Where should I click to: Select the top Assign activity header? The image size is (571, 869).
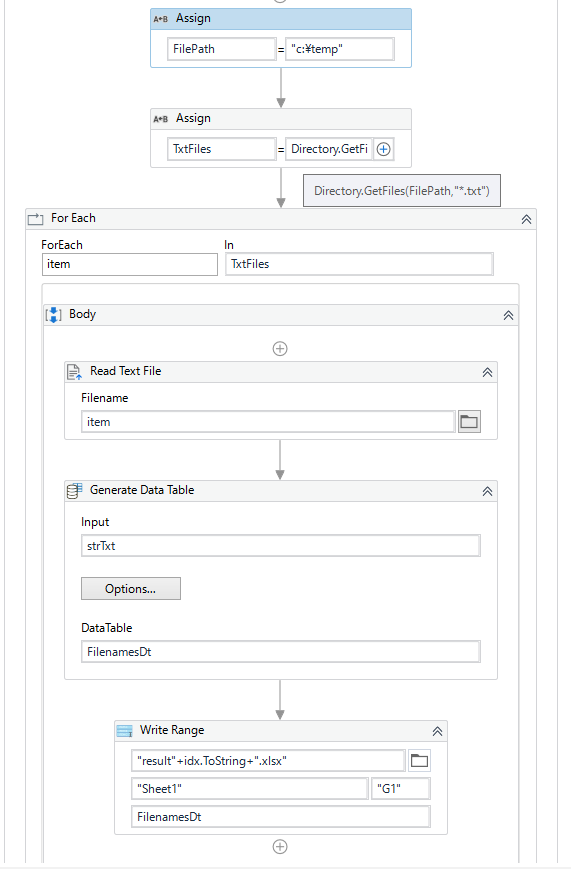click(x=281, y=19)
